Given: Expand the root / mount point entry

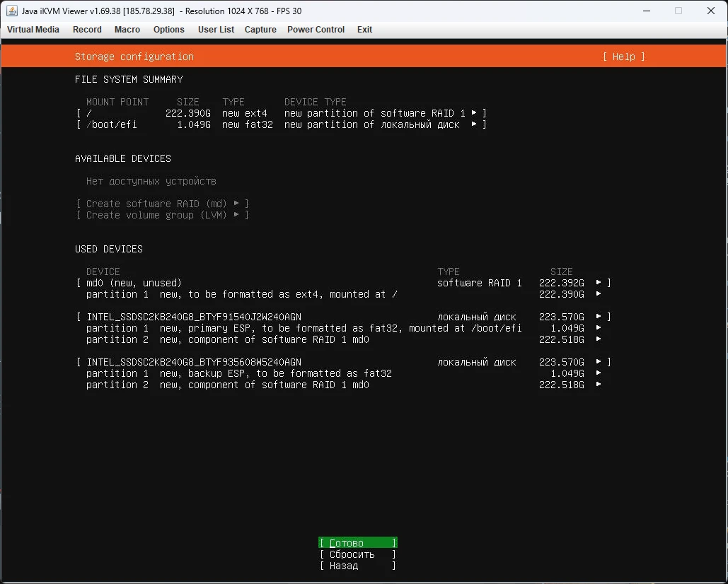Looking at the screenshot, I should point(280,113).
